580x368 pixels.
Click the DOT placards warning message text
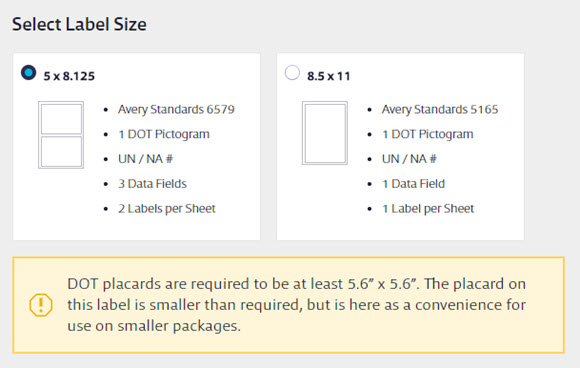296,305
